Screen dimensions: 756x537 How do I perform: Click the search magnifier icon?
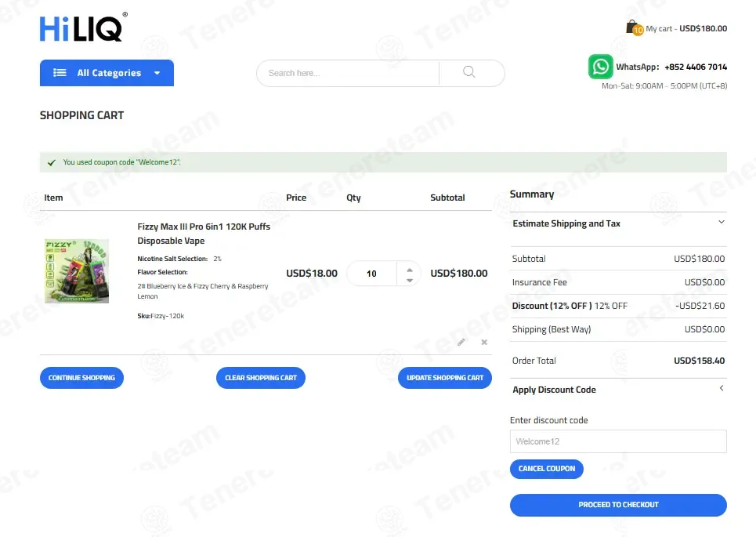coord(469,72)
